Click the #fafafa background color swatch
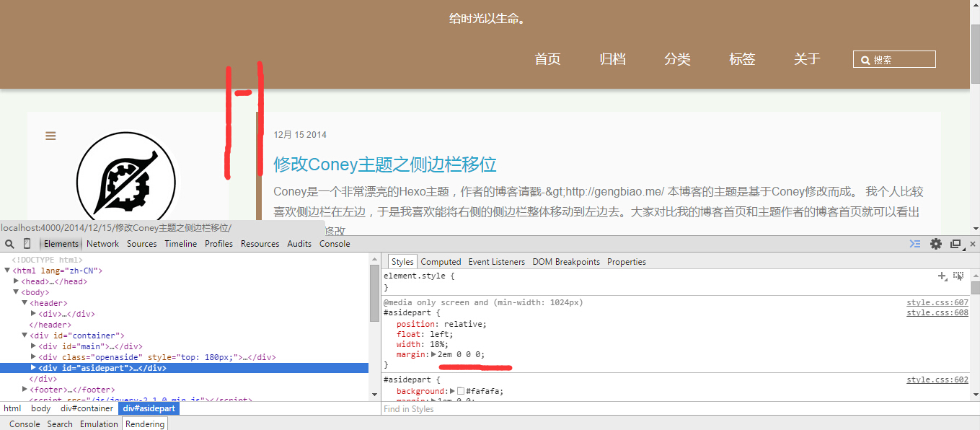This screenshot has width=980, height=430. coord(461,391)
